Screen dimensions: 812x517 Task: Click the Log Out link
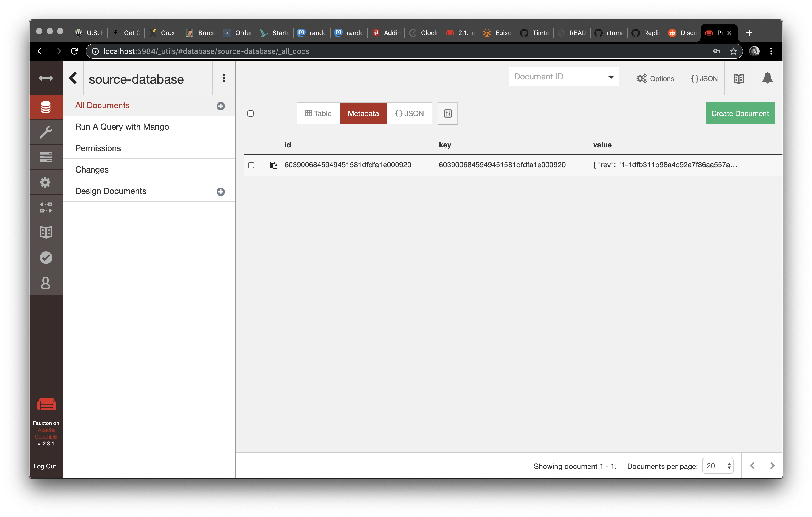(45, 466)
